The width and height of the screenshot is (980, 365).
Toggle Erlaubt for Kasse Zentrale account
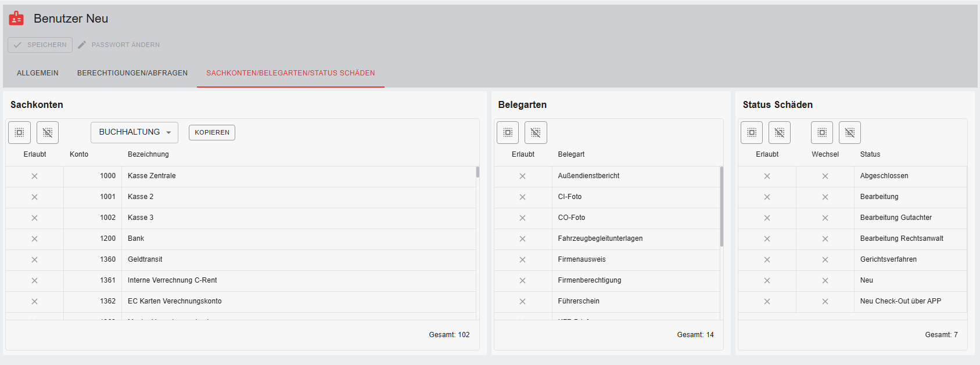(x=34, y=176)
